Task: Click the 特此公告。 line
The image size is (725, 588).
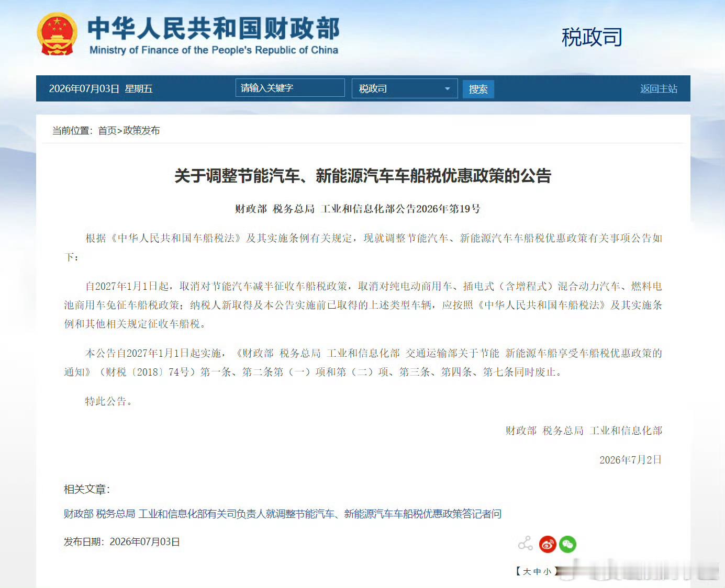Action: click(x=109, y=401)
